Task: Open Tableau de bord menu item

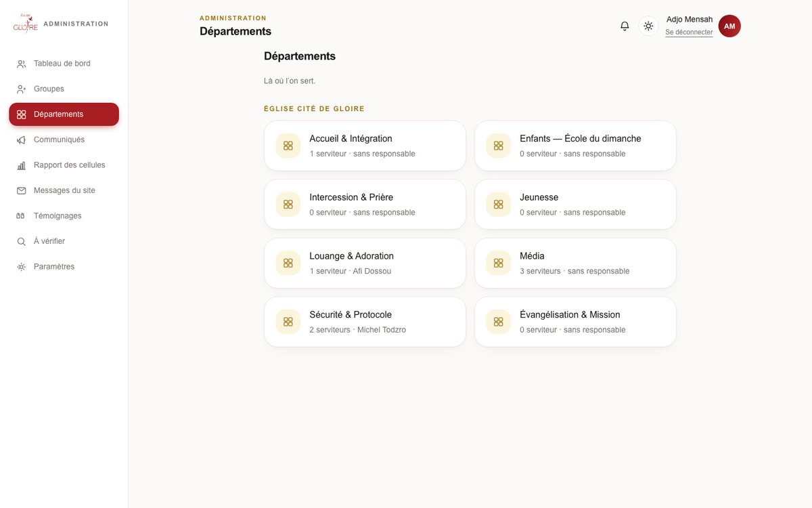Action: coord(64,64)
